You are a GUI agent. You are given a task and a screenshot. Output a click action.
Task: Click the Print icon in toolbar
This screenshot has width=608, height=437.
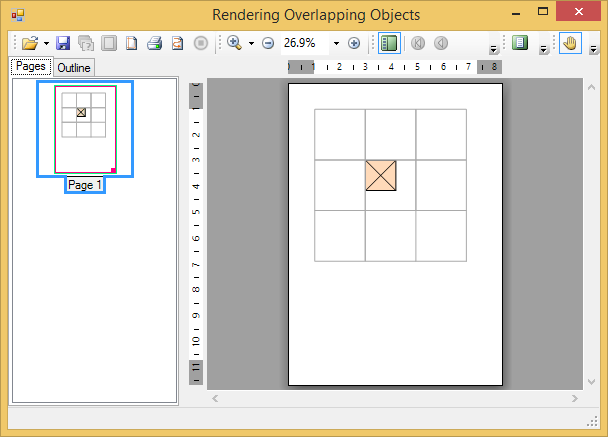click(154, 43)
